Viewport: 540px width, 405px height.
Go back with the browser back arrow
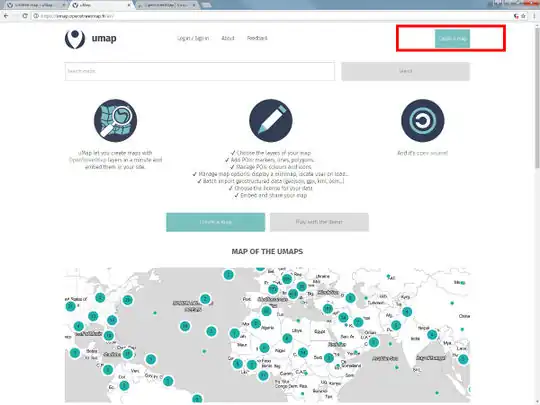[6, 16]
